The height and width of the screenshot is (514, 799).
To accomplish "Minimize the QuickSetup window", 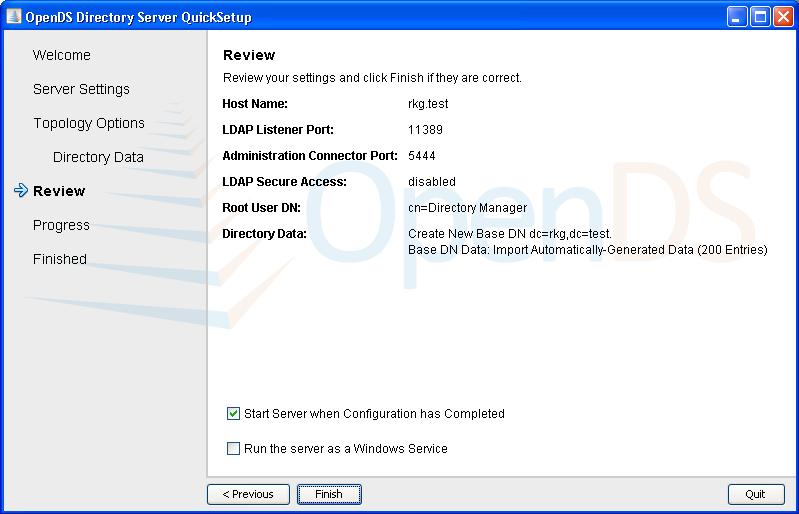I will point(736,17).
